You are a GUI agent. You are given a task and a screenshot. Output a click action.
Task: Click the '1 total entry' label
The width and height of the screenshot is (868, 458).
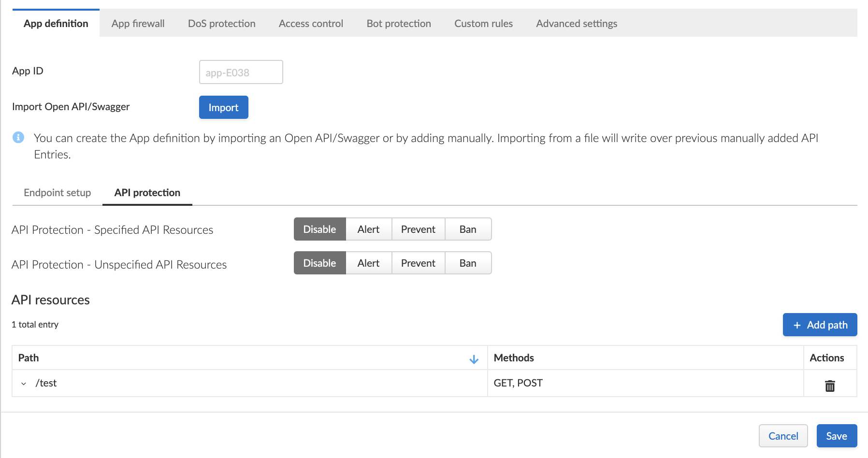pos(35,325)
